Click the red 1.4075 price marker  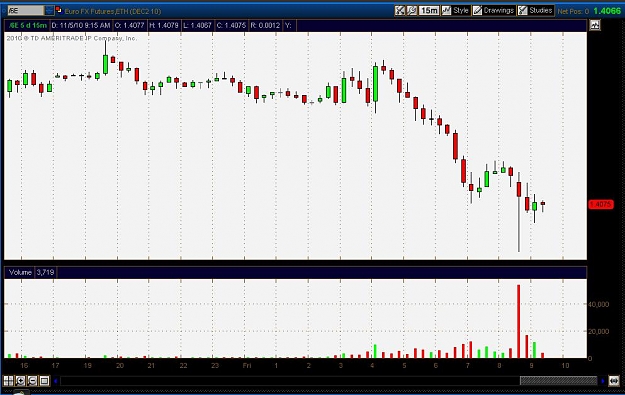pyautogui.click(x=601, y=204)
